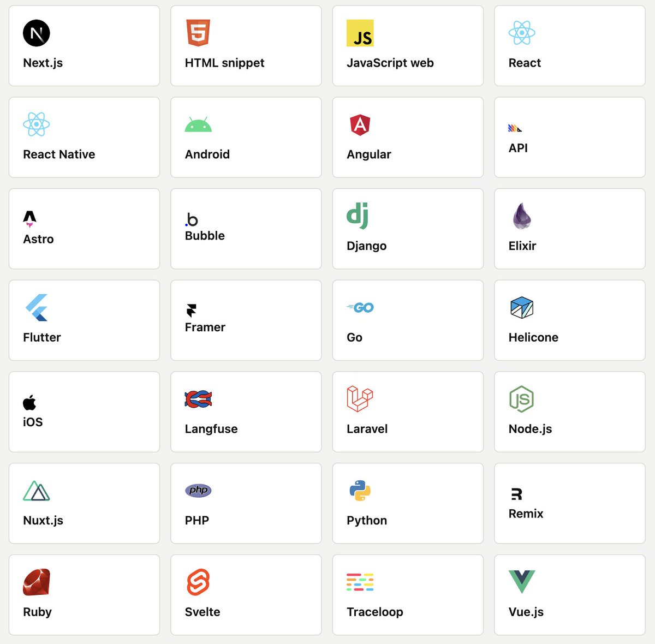Select the Helicone label
The height and width of the screenshot is (644, 655).
click(533, 337)
